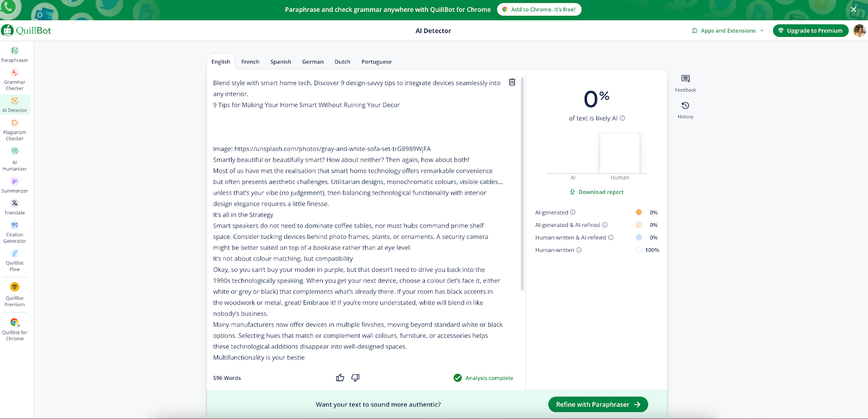This screenshot has width=868, height=419.
Task: Click the large '0%' result
Action: (x=596, y=98)
